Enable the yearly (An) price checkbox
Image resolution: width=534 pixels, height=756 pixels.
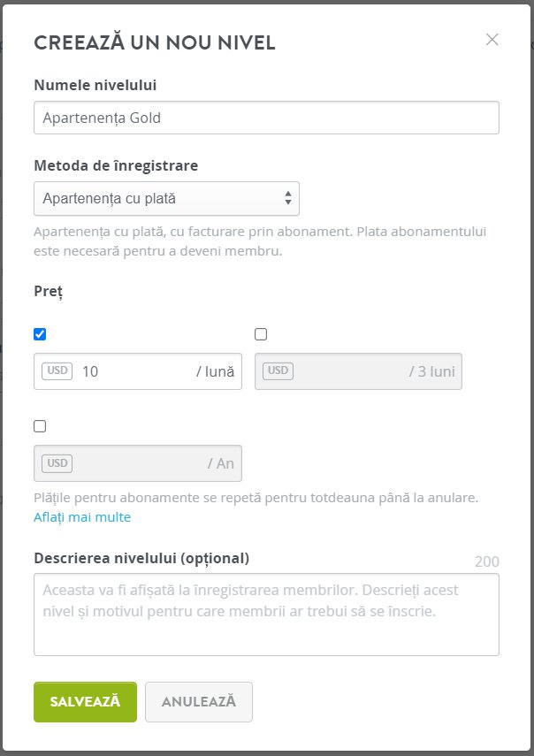pos(40,426)
